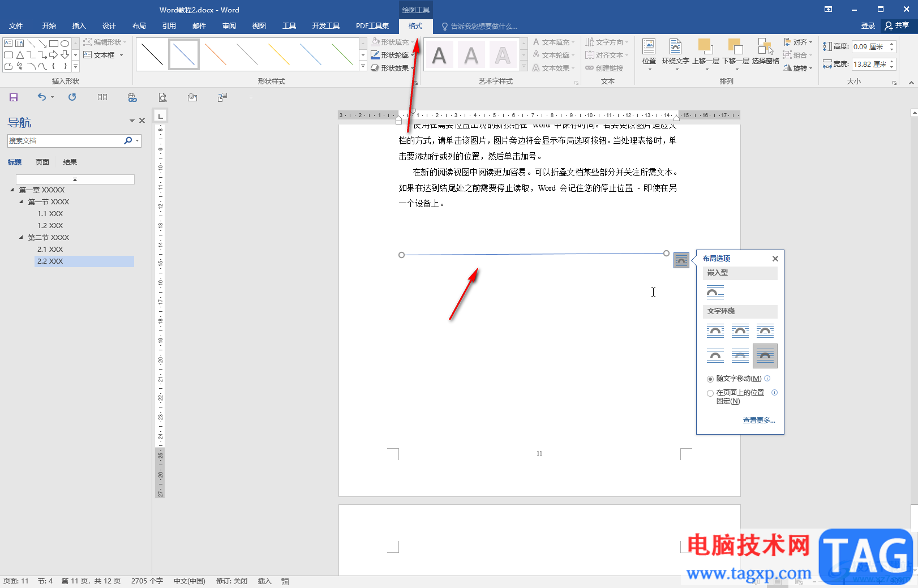918x588 pixels.
Task: Choose the in front of text wrapping icon
Action: (x=765, y=356)
